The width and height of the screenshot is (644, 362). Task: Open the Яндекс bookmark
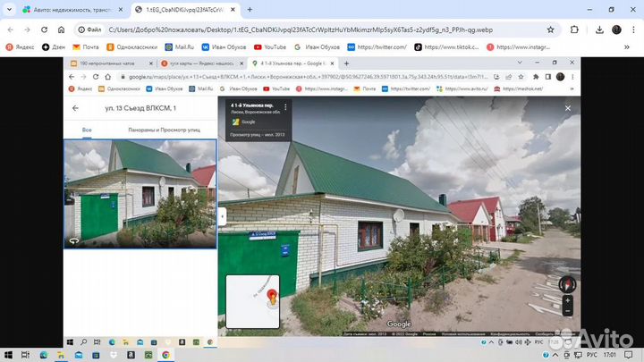click(x=20, y=47)
